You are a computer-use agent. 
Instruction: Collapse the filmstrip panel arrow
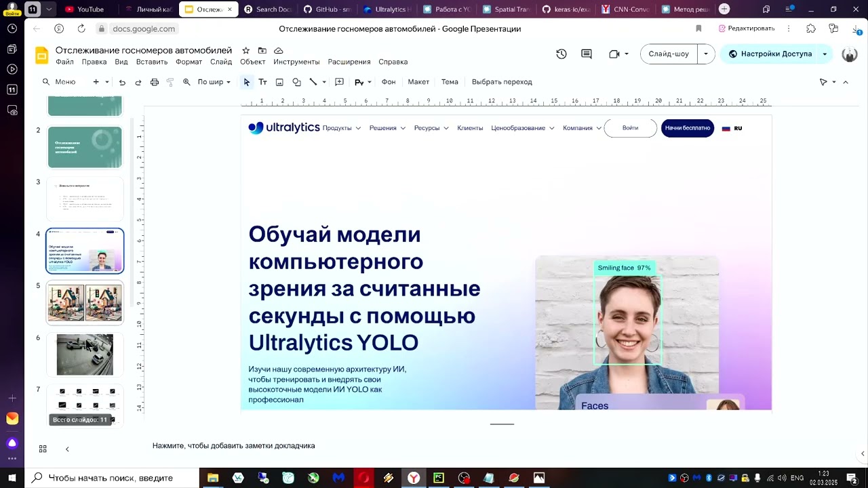pos(67,449)
